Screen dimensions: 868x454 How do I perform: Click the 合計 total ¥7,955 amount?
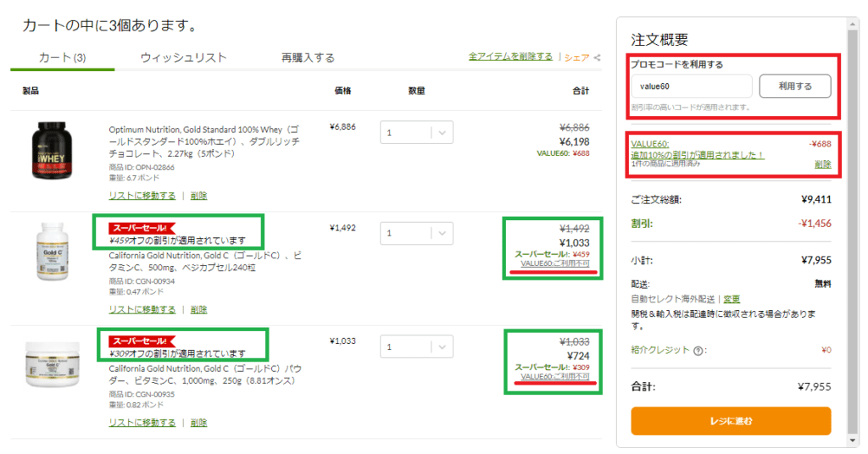coord(815,386)
